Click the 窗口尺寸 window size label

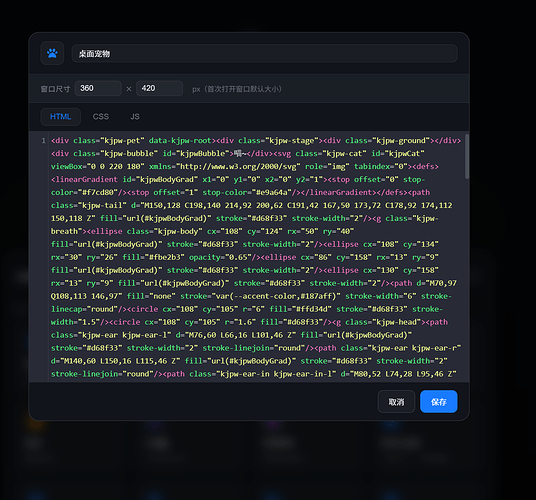click(x=55, y=89)
